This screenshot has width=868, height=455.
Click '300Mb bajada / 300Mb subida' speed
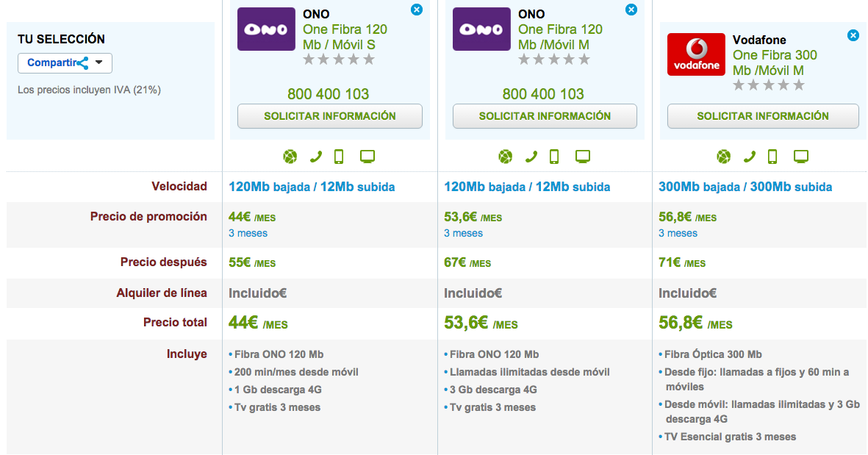(x=745, y=187)
